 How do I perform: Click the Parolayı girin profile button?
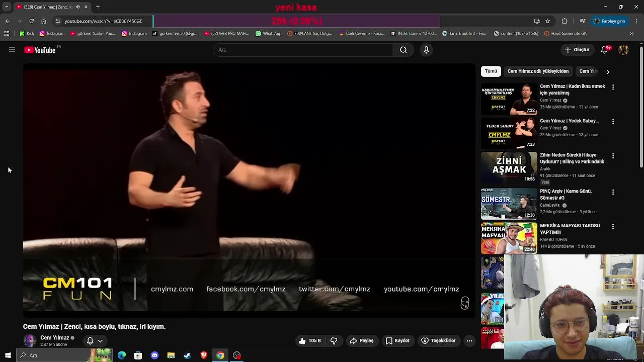609,21
